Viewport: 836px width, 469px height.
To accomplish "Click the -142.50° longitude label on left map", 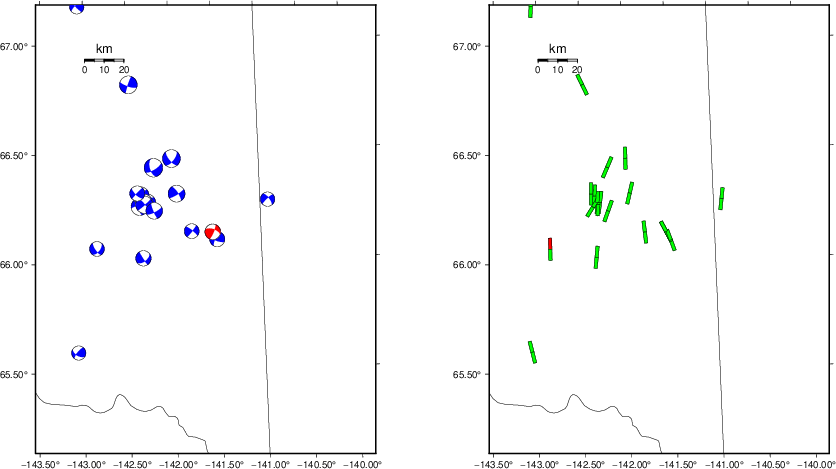I will click(132, 464).
